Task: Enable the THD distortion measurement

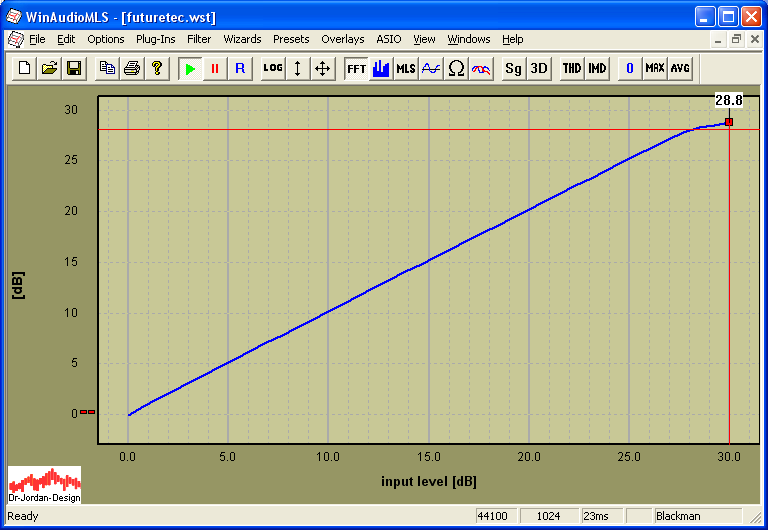Action: click(x=571, y=68)
